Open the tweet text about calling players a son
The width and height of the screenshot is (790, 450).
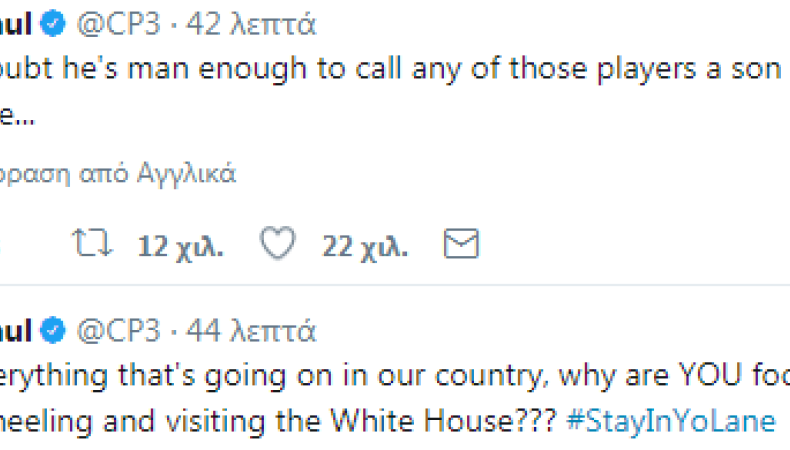click(x=390, y=69)
